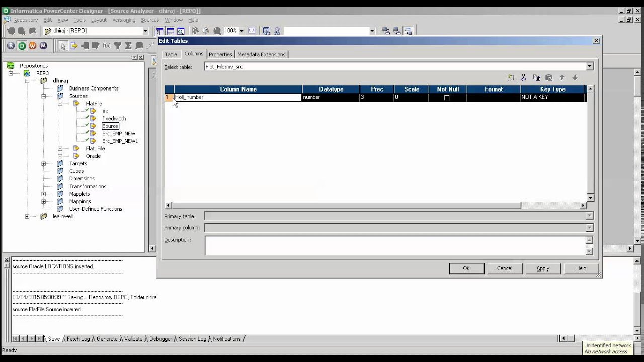
Task: Cut the selected column with scissors icon
Action: pyautogui.click(x=524, y=78)
